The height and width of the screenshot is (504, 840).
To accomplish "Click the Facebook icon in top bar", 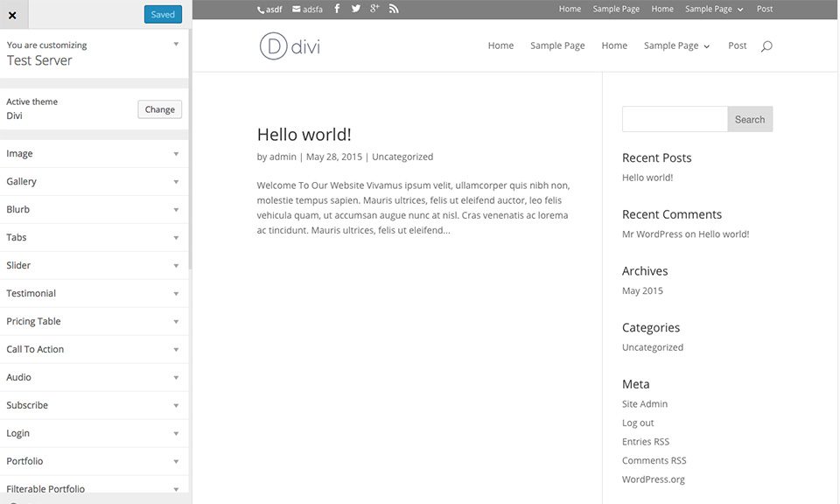I will (x=337, y=9).
